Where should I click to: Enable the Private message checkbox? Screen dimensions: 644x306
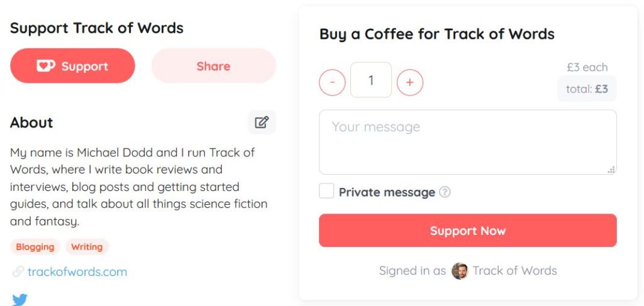tap(326, 191)
